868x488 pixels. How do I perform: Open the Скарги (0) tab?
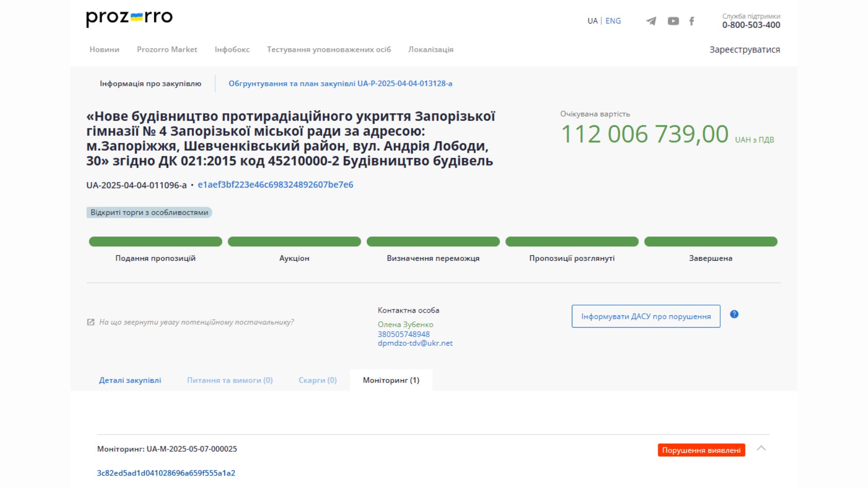point(317,380)
